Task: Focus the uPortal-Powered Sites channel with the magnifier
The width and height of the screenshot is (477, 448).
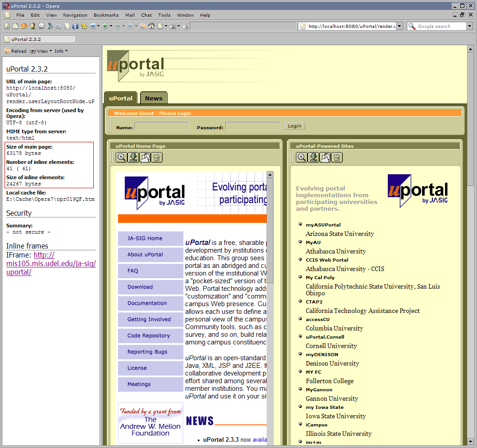Action: coord(302,157)
